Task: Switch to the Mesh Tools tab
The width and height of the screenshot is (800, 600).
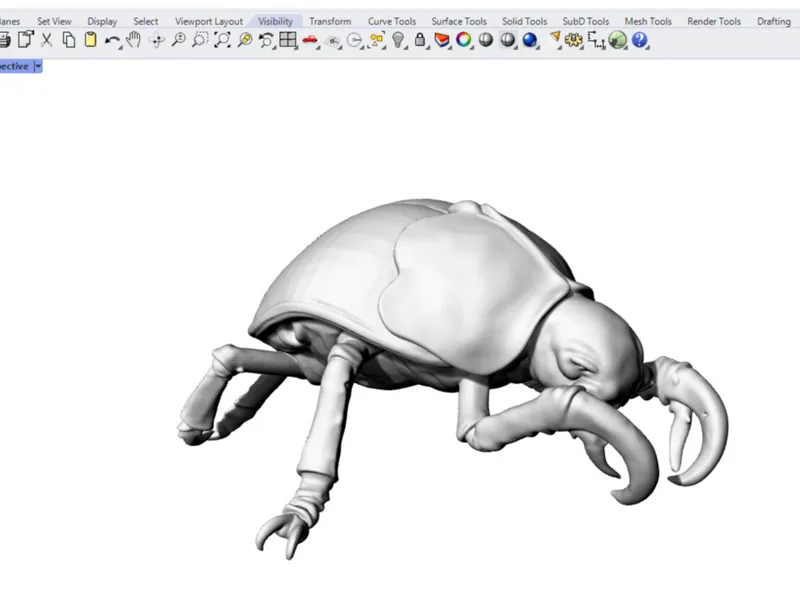Action: tap(648, 21)
